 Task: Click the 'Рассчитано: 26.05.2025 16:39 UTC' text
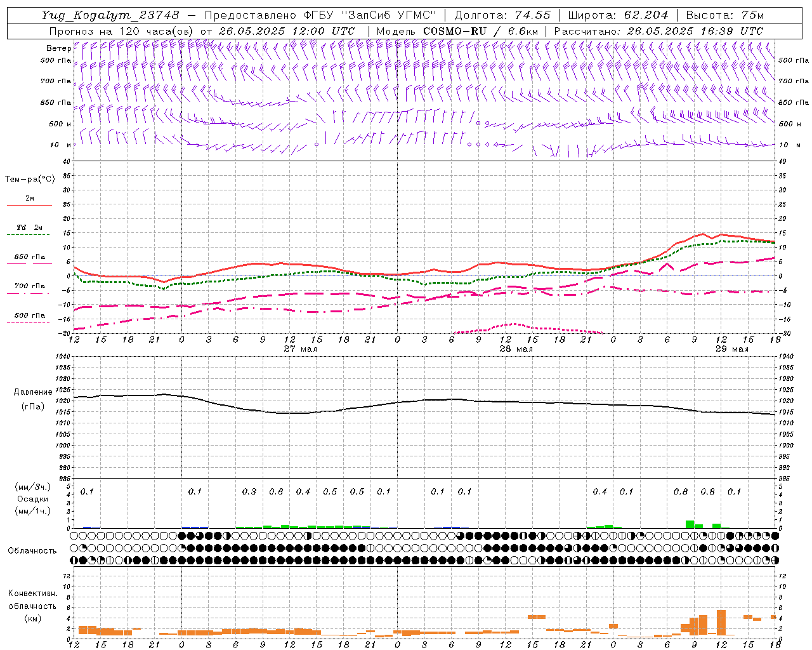pyautogui.click(x=658, y=31)
